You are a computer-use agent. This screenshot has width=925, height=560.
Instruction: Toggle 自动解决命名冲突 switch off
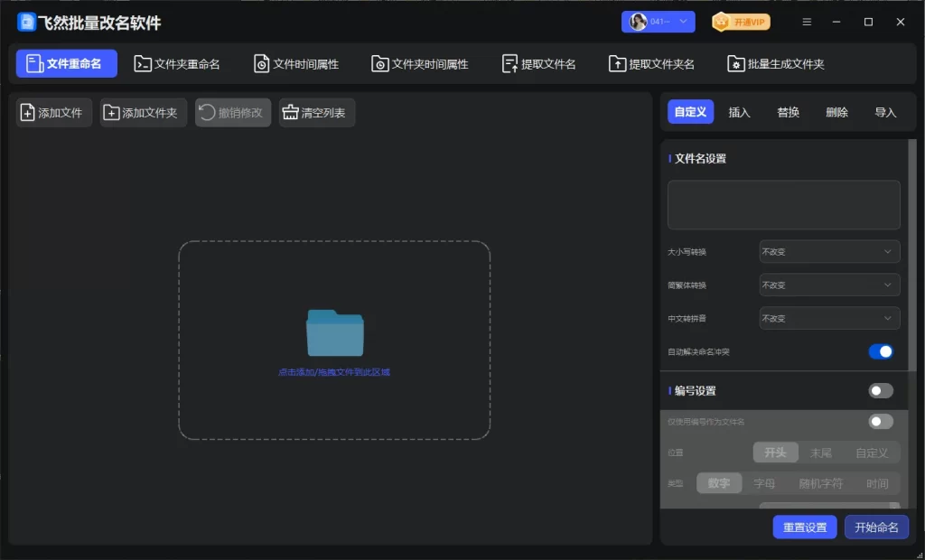coord(881,351)
